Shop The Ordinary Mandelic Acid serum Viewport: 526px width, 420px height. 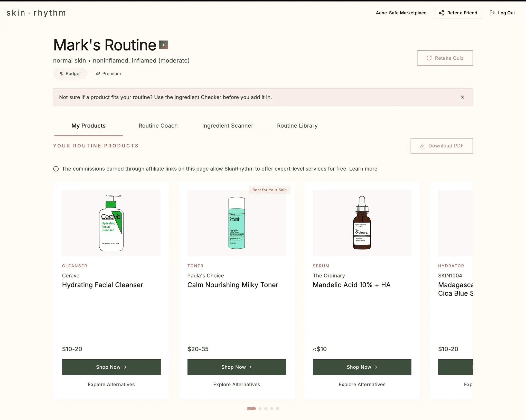click(362, 367)
